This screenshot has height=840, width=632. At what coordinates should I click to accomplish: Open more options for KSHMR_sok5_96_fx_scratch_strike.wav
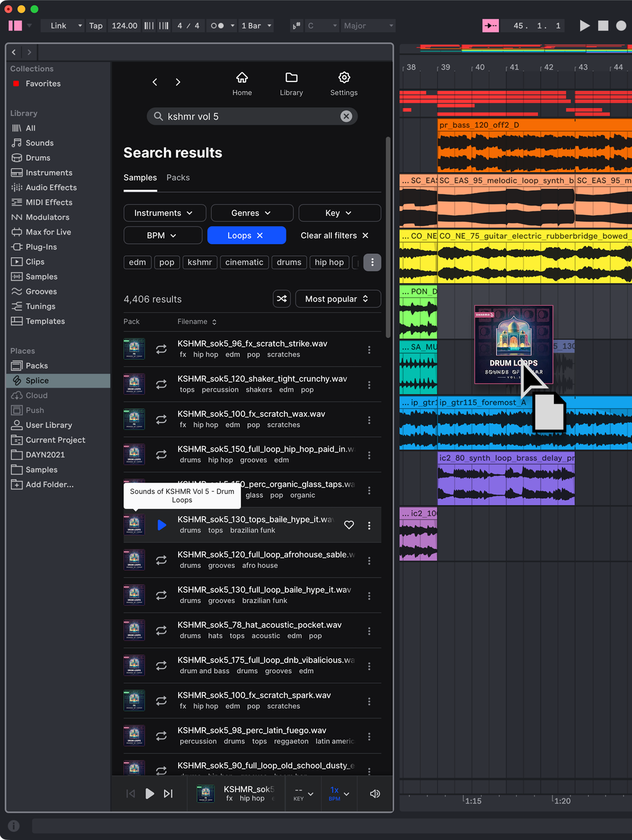(369, 349)
